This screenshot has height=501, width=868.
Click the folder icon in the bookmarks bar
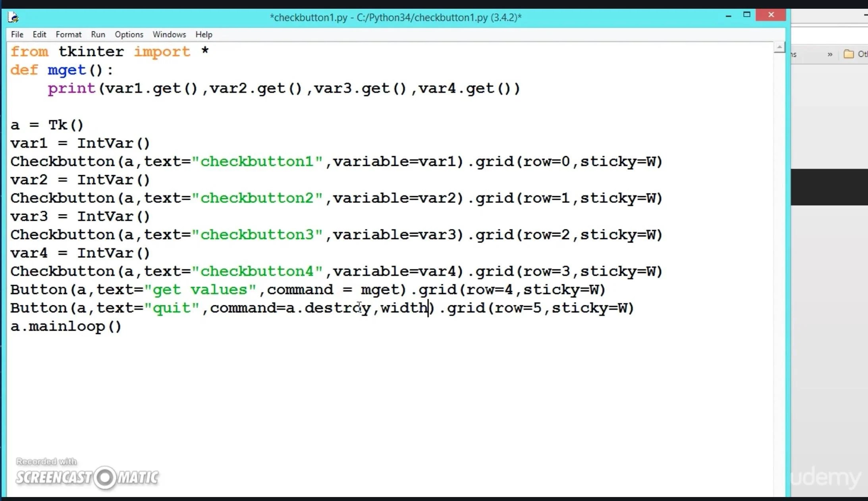[849, 54]
